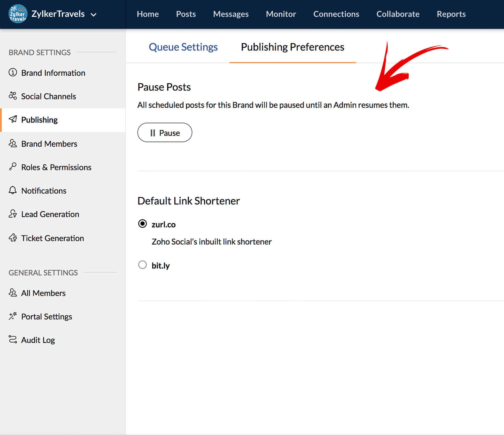Click the Roles & Permissions key icon
This screenshot has height=435, width=504.
click(x=13, y=167)
